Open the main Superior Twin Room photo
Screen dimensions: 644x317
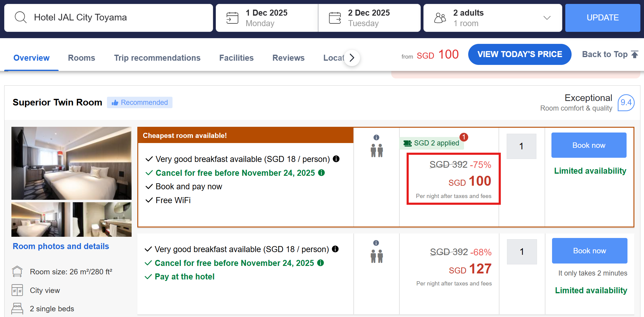72,163
